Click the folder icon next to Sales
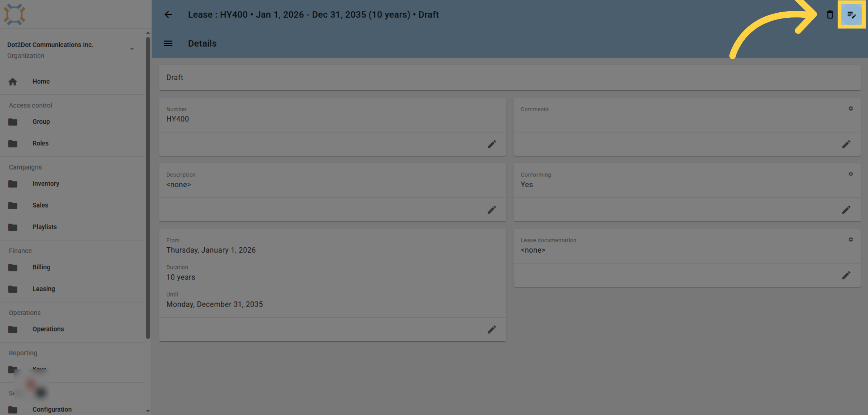The image size is (868, 415). 13,205
